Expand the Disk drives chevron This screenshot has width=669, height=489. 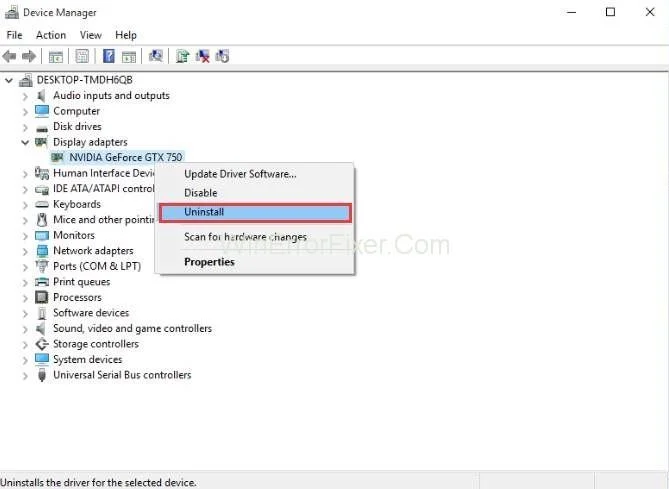click(x=25, y=127)
